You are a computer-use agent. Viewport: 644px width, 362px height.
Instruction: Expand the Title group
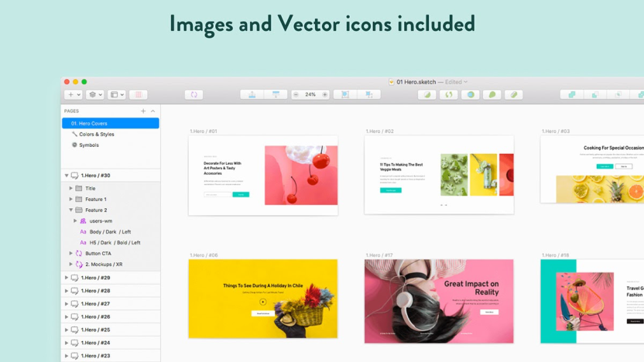point(70,189)
